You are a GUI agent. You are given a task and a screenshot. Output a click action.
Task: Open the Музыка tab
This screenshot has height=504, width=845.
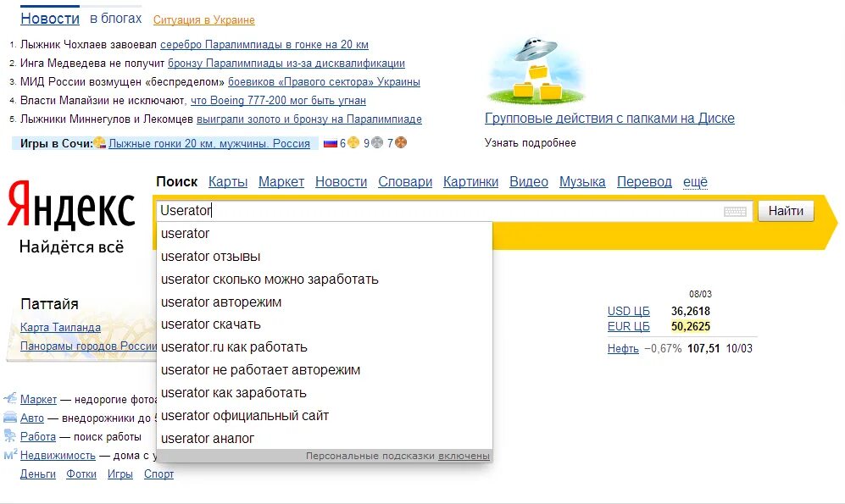(582, 182)
